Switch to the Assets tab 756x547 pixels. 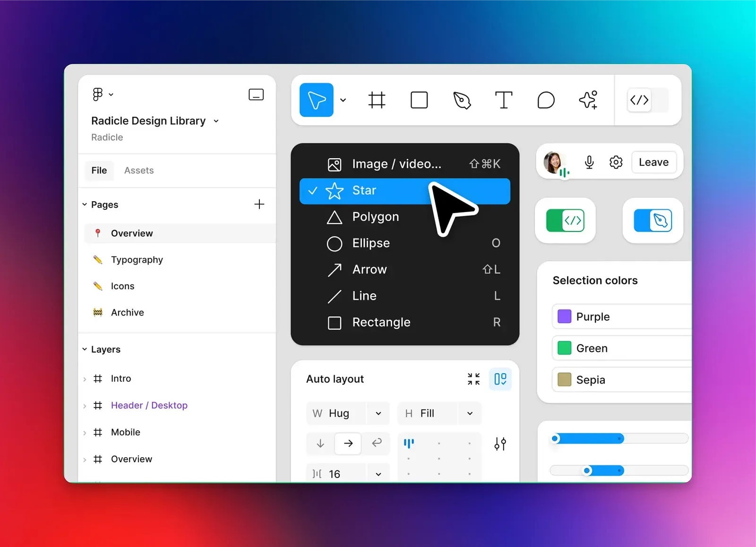click(139, 171)
